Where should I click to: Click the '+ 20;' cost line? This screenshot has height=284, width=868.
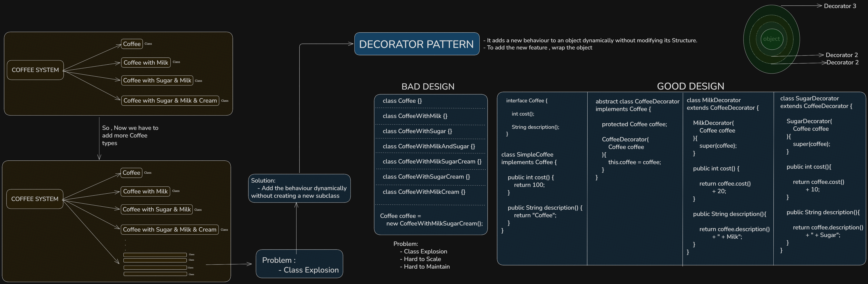point(719,191)
